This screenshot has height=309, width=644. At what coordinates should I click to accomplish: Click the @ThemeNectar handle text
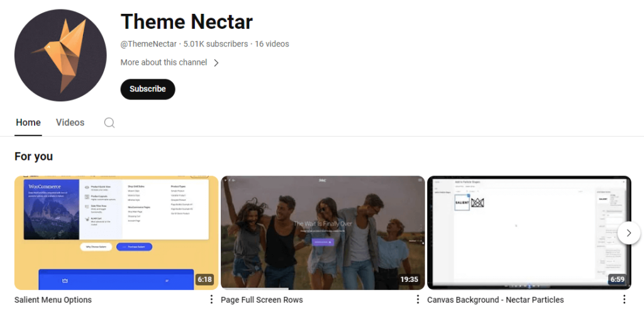point(148,44)
